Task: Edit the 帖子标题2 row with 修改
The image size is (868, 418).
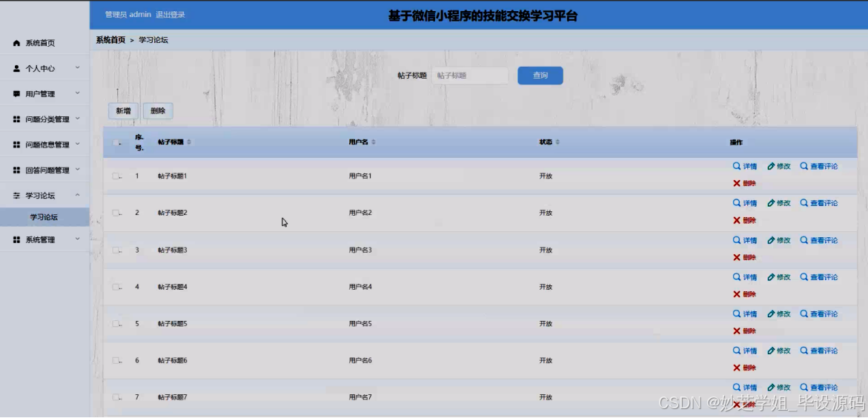Action: (779, 203)
